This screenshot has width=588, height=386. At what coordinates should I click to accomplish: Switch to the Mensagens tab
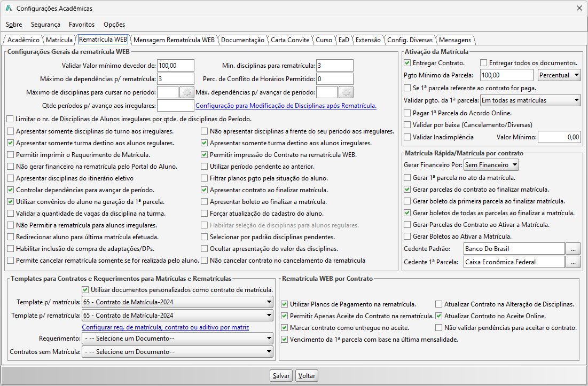click(x=455, y=40)
